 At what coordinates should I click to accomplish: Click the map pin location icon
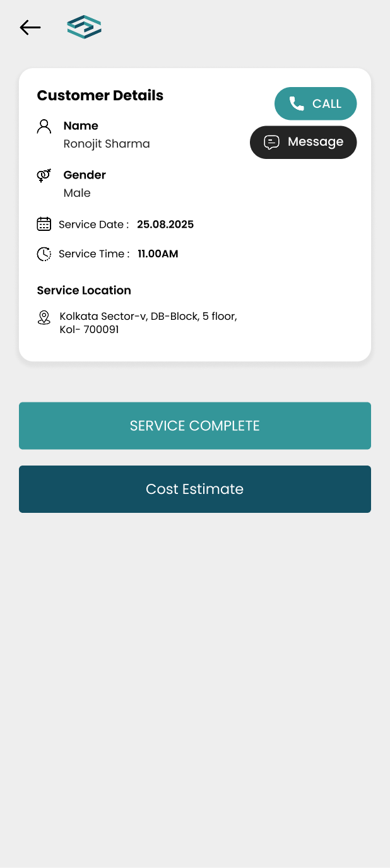44,317
